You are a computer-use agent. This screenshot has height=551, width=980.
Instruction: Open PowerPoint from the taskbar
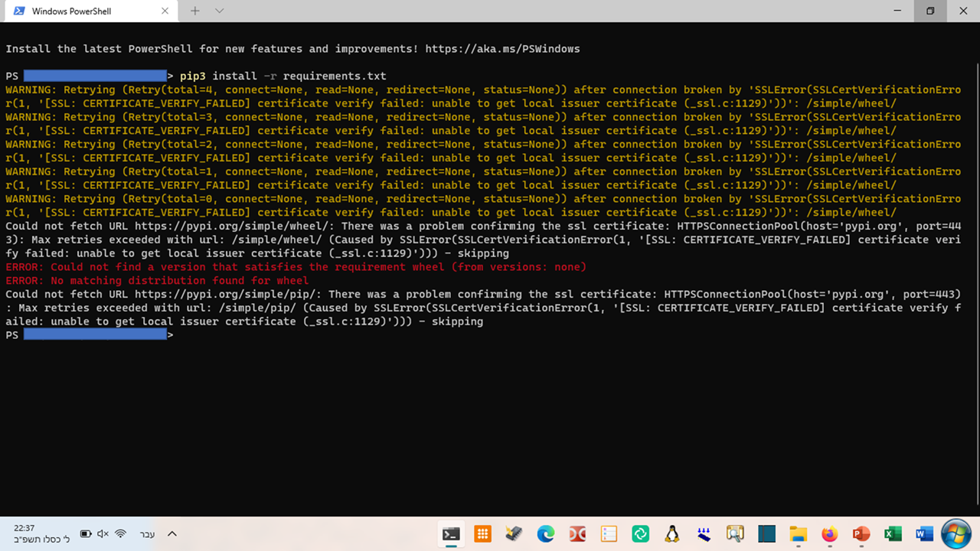click(861, 534)
